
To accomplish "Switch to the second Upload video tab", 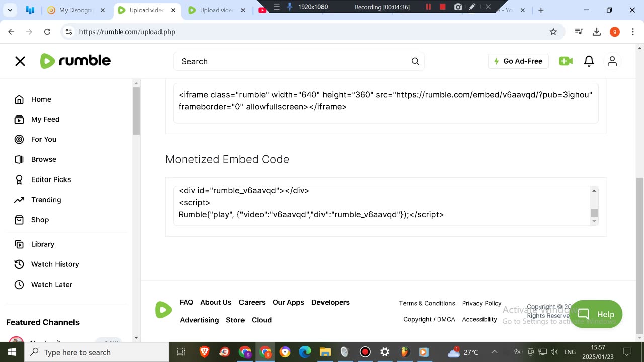I will pyautogui.click(x=216, y=10).
